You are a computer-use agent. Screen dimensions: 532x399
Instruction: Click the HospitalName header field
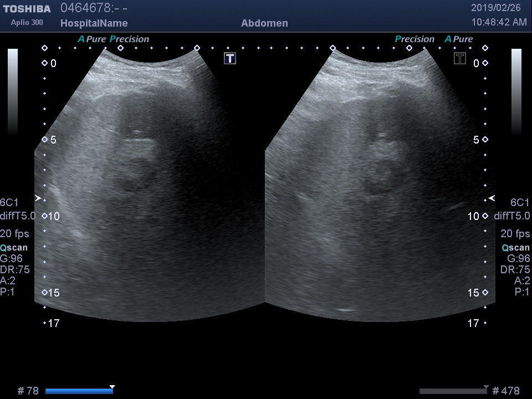click(x=94, y=23)
